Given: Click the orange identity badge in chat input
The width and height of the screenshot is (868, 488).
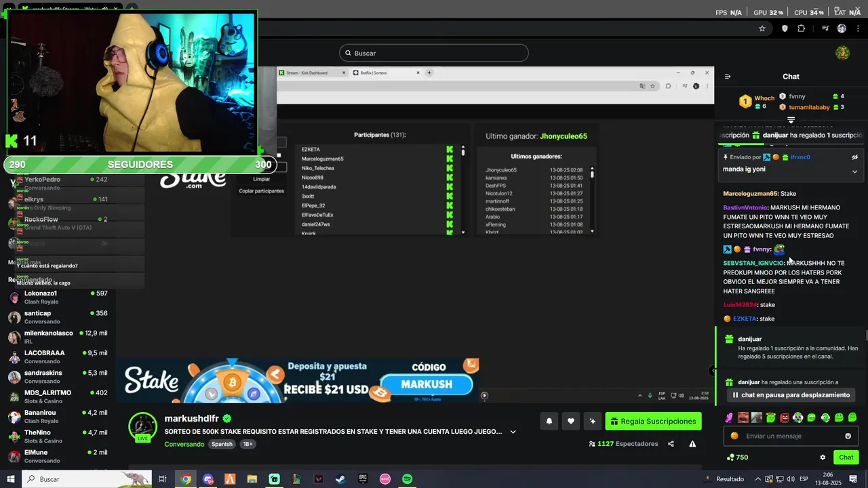Looking at the screenshot, I should [734, 436].
